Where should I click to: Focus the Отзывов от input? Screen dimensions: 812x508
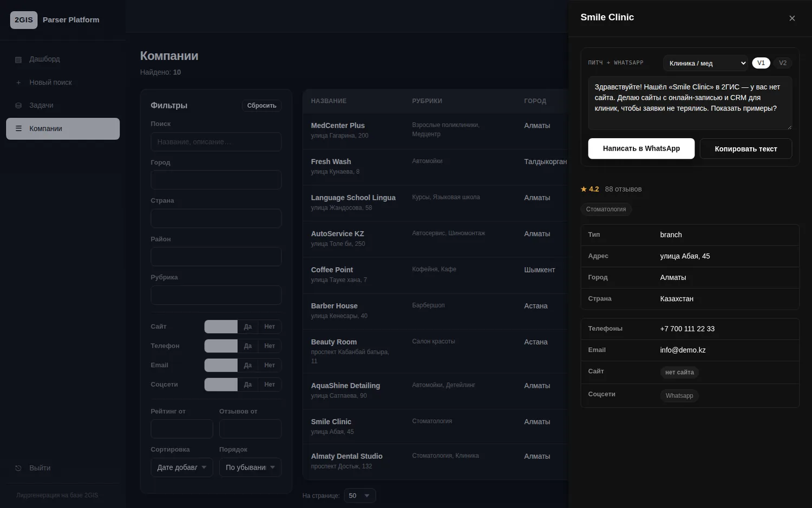click(250, 429)
